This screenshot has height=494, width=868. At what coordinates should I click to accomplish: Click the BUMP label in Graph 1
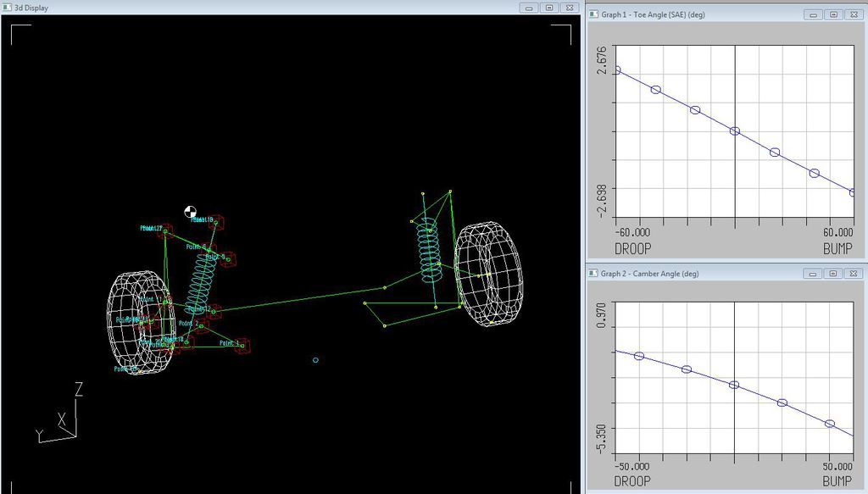pyautogui.click(x=837, y=249)
